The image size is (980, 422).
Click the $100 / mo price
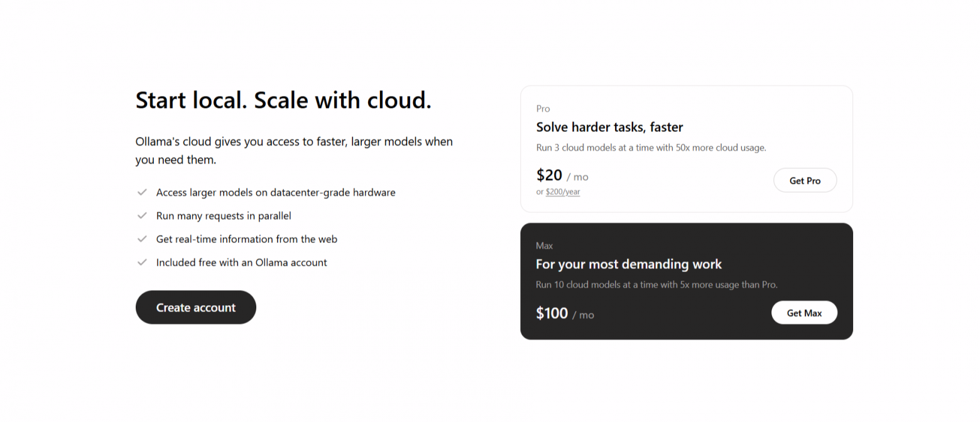click(565, 313)
